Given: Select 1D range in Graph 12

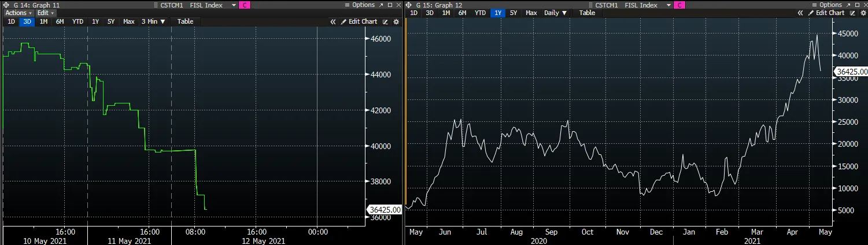Looking at the screenshot, I should coord(413,13).
